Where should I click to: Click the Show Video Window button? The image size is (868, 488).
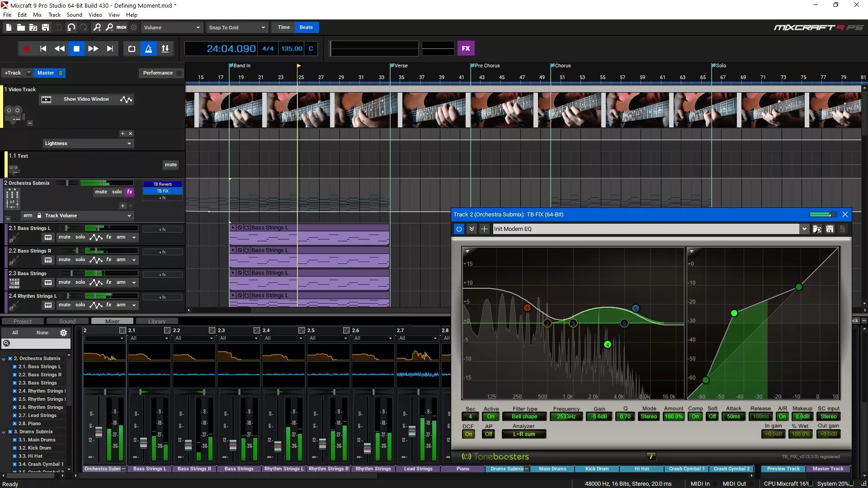(x=86, y=99)
